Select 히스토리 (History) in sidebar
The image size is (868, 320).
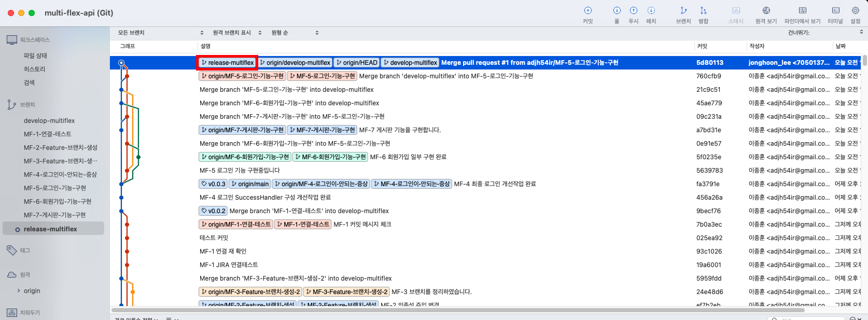[35, 69]
